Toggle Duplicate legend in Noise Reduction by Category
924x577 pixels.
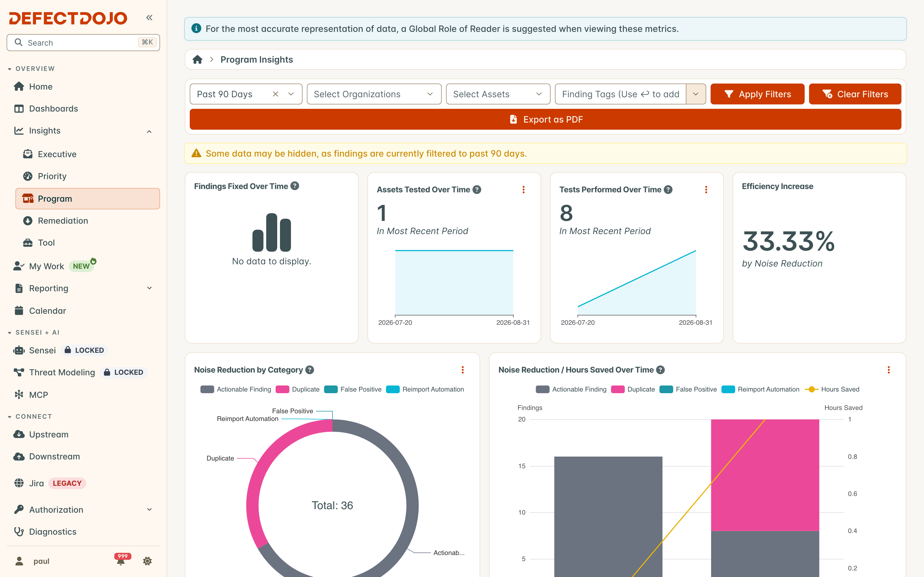pyautogui.click(x=298, y=389)
